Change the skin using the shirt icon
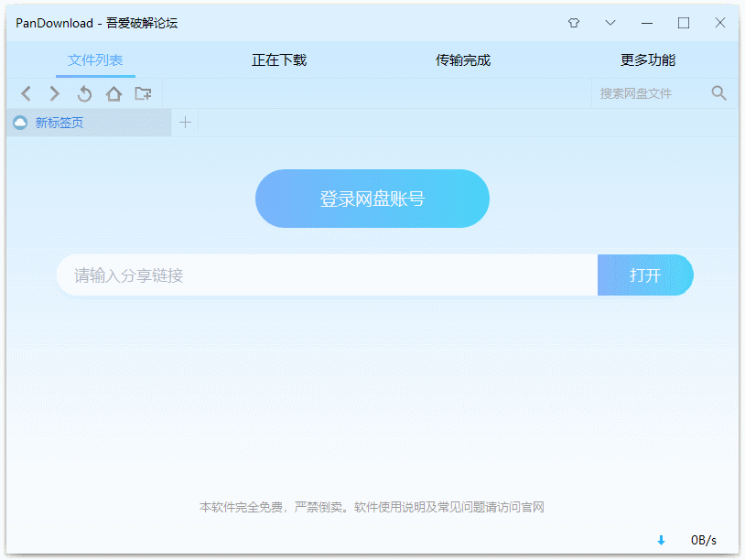Image resolution: width=745 pixels, height=560 pixels. (573, 22)
